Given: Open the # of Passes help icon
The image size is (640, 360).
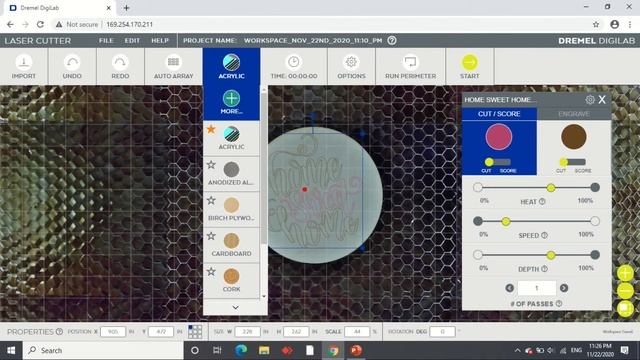Looking at the screenshot, I should click(559, 303).
